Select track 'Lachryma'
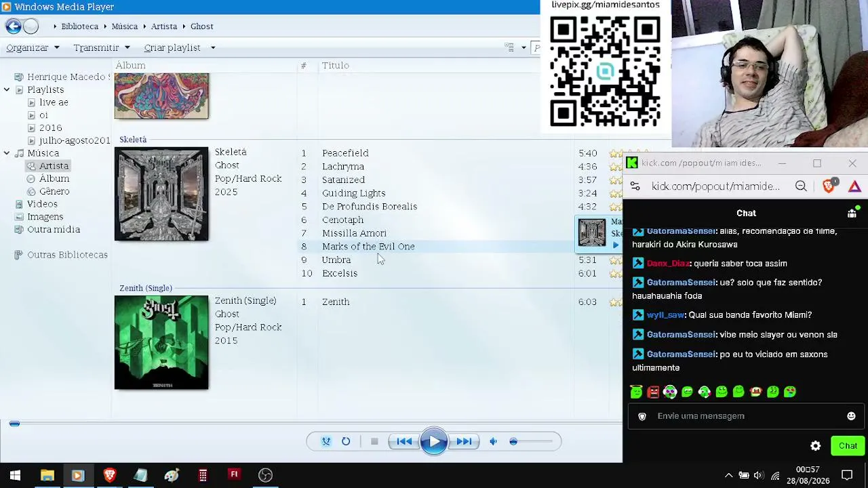868x488 pixels. (x=343, y=167)
